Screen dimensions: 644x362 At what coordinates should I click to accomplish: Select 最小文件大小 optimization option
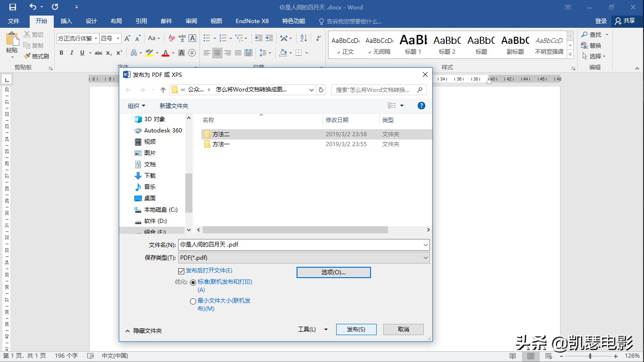(193, 301)
